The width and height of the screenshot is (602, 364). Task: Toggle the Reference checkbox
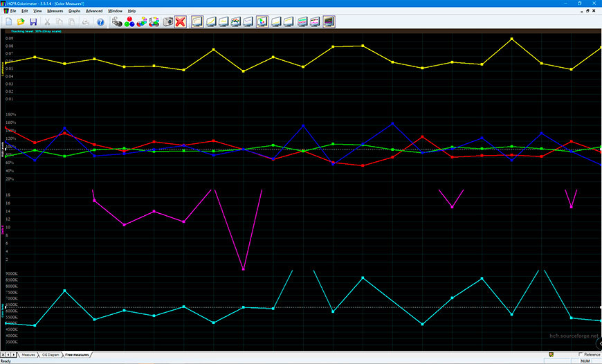pos(581,354)
